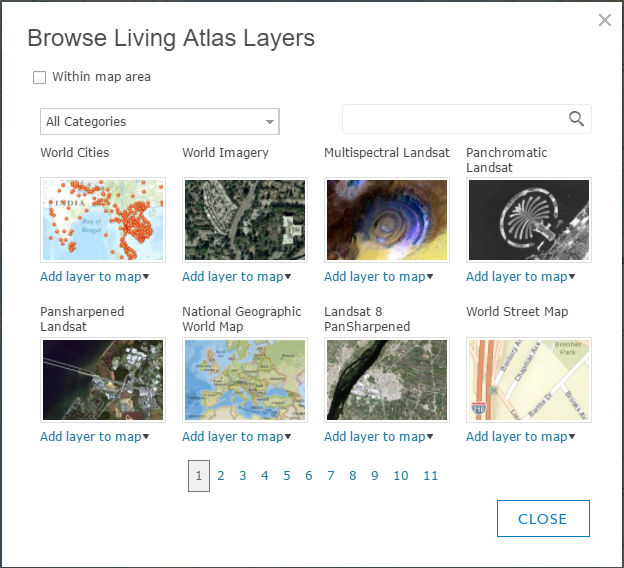624x568 pixels.
Task: Go to page 8 of results
Action: (x=353, y=476)
